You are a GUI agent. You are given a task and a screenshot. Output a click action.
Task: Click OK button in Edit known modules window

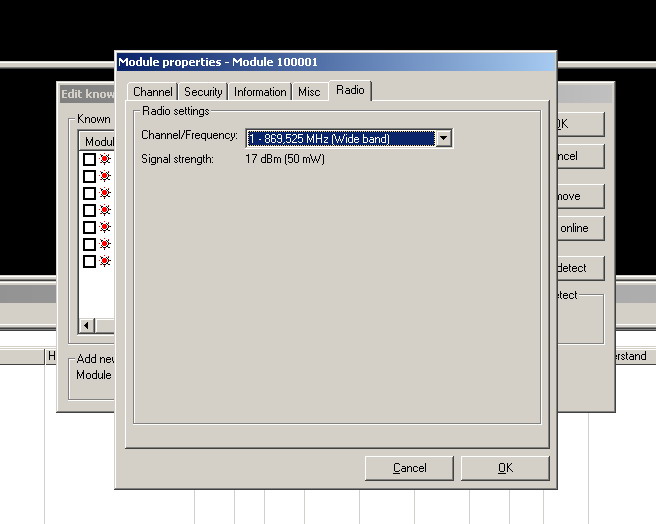[581, 124]
